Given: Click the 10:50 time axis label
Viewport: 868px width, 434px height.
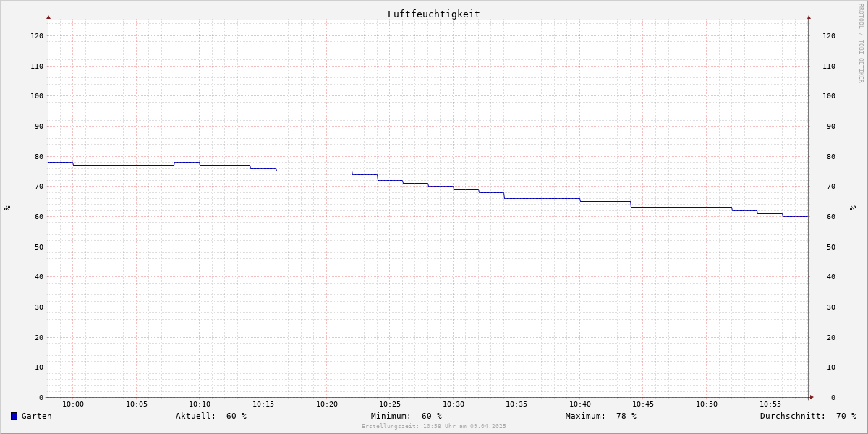Looking at the screenshot, I should click(x=707, y=404).
